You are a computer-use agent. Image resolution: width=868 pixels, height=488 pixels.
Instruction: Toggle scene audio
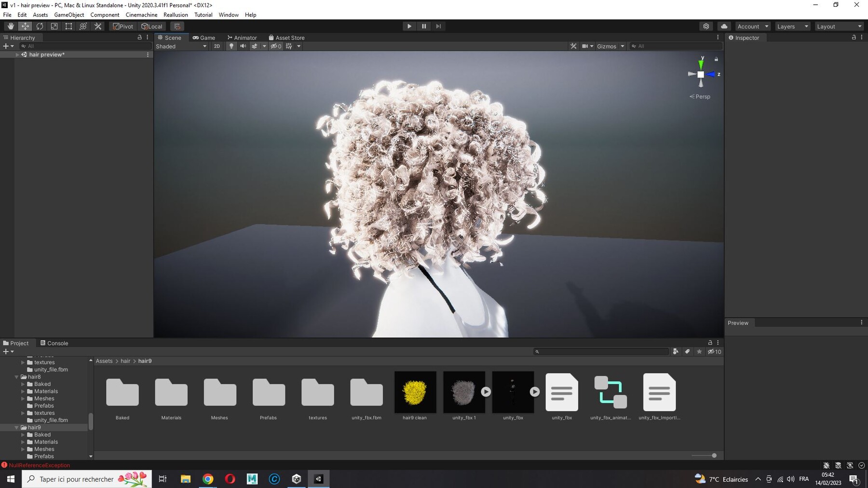[243, 46]
